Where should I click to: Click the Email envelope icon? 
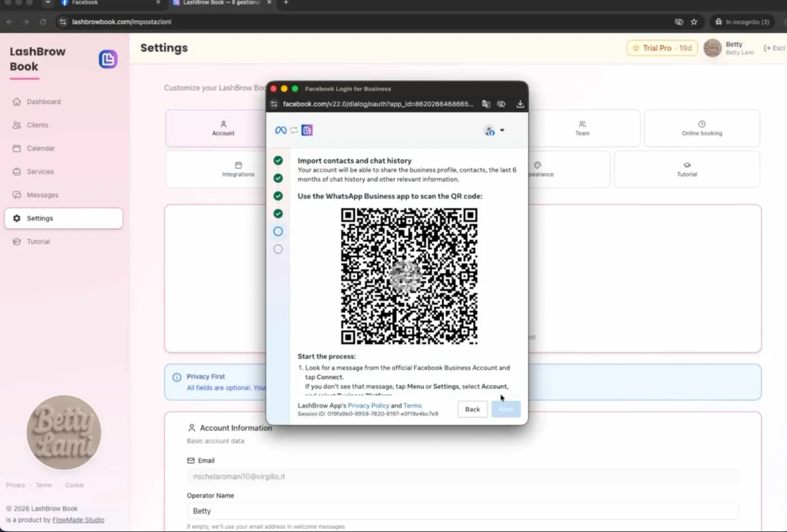click(x=191, y=461)
